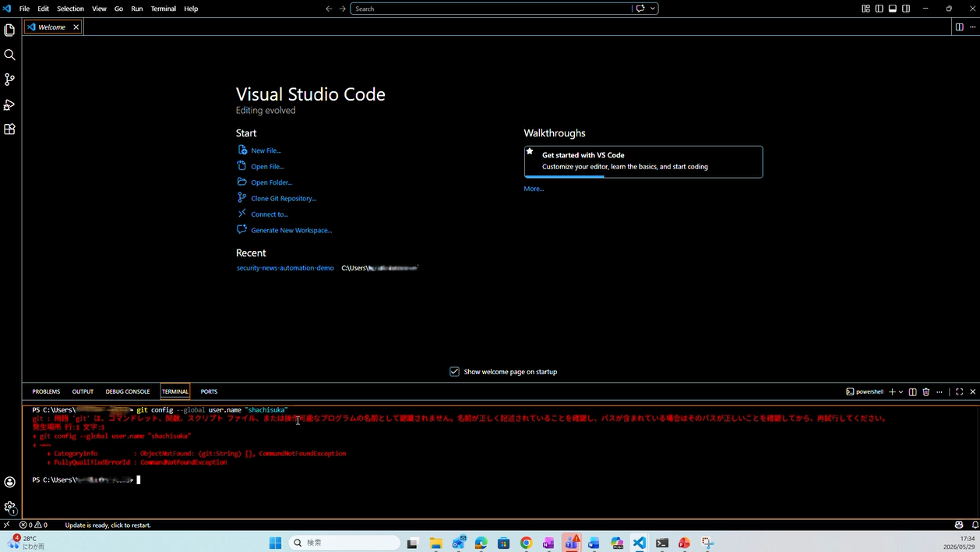Open the remote window status bar icon
Image resolution: width=980 pixels, height=552 pixels.
pyautogui.click(x=7, y=525)
